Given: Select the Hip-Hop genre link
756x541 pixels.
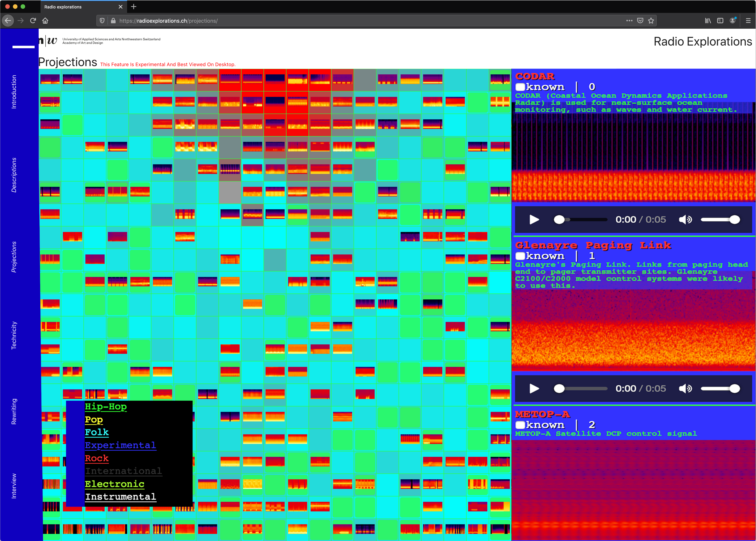Looking at the screenshot, I should click(106, 406).
